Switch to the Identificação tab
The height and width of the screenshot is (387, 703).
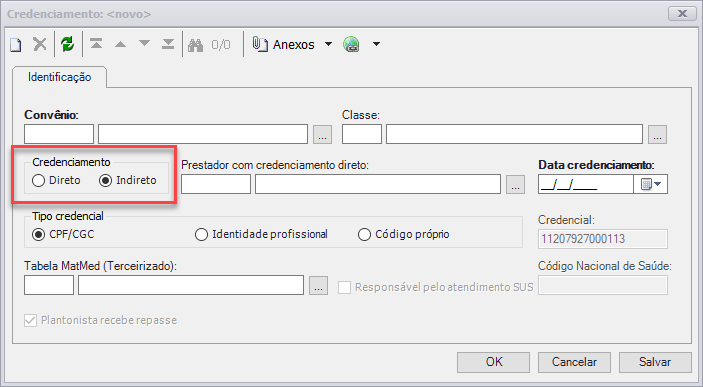pyautogui.click(x=59, y=77)
